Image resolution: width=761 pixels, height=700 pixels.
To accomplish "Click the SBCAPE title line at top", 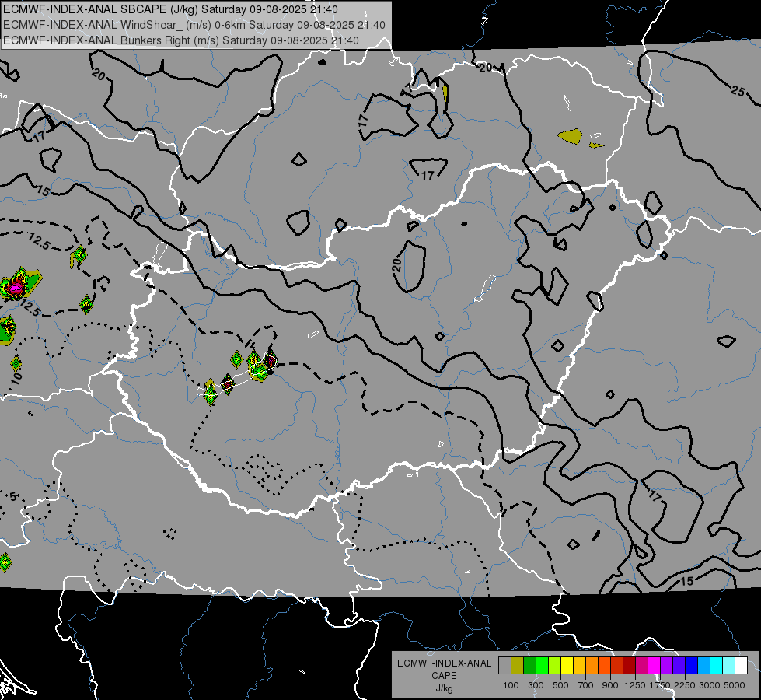I will (x=170, y=9).
